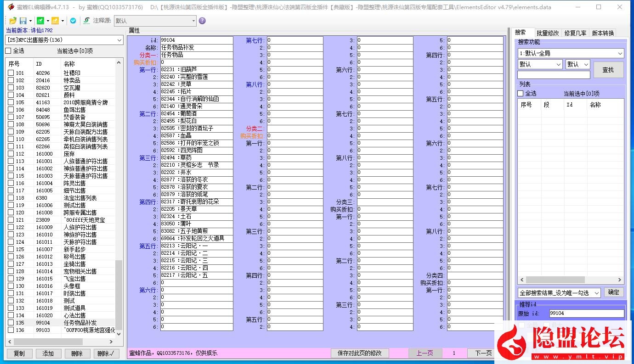
Task: Go to previous page with 上一页
Action: [x=425, y=353]
